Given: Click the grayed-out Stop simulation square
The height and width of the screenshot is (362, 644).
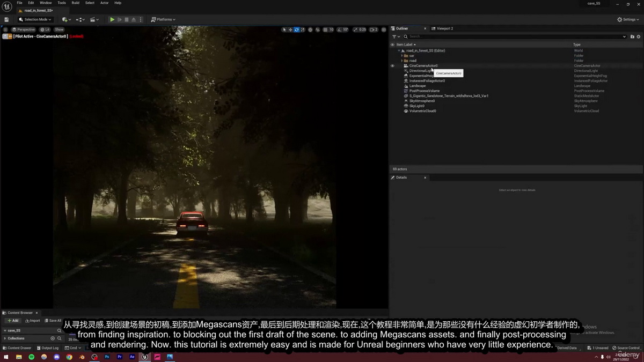Looking at the screenshot, I should point(126,19).
